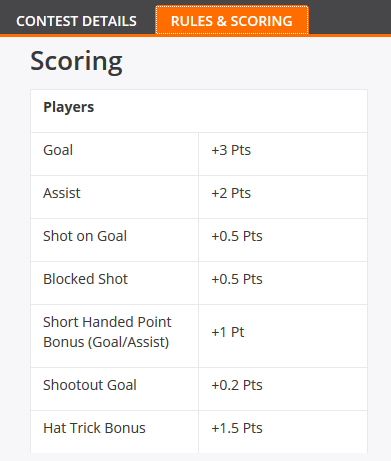The image size is (391, 461).
Task: Switch to the Contest Details tab
Action: point(76,21)
